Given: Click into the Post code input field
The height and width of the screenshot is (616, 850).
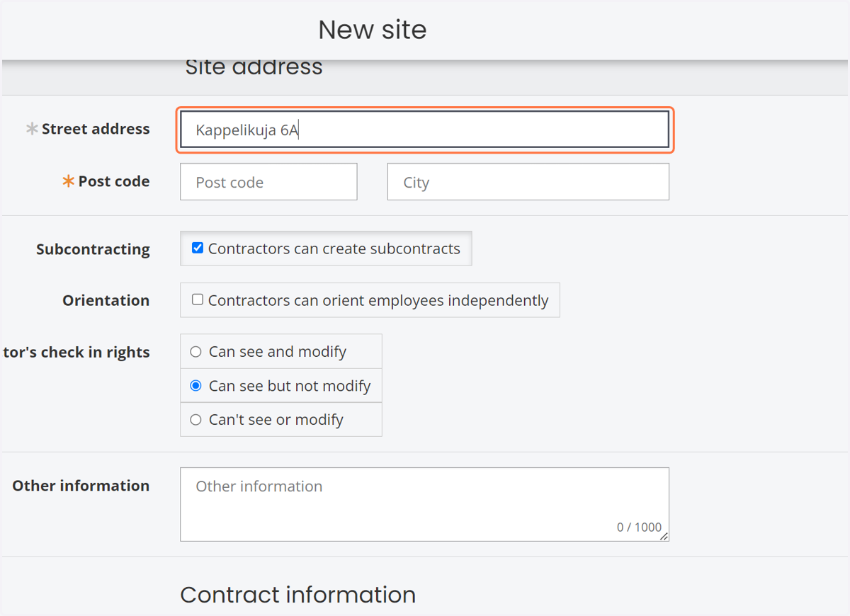Looking at the screenshot, I should 268,182.
